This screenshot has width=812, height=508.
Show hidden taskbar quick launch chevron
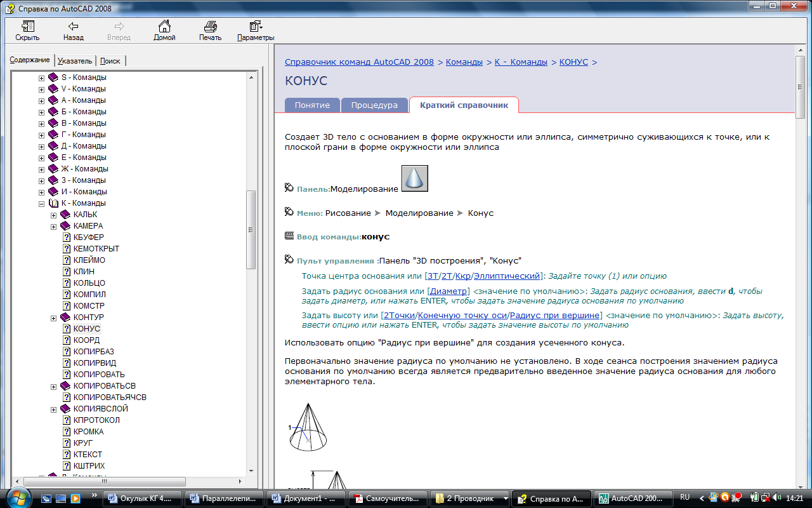(95, 495)
